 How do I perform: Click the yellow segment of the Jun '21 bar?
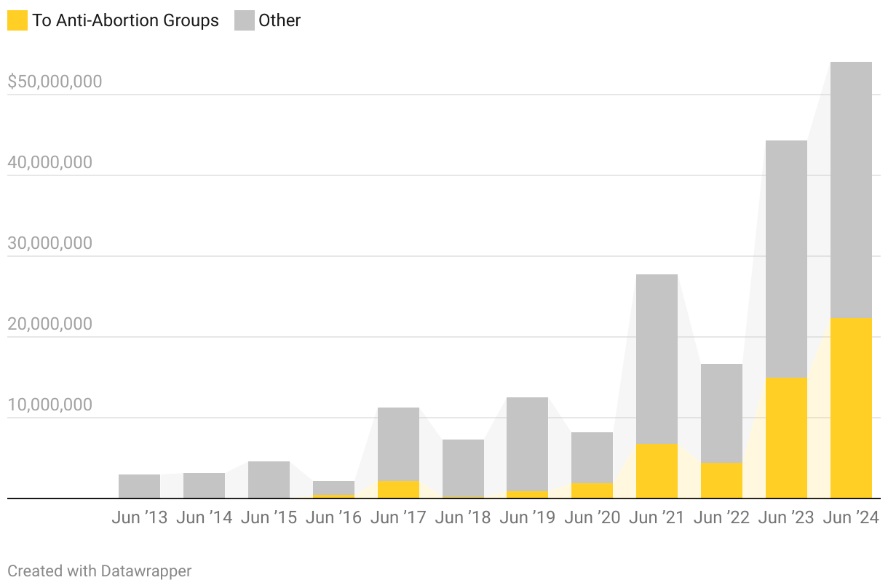(x=657, y=471)
